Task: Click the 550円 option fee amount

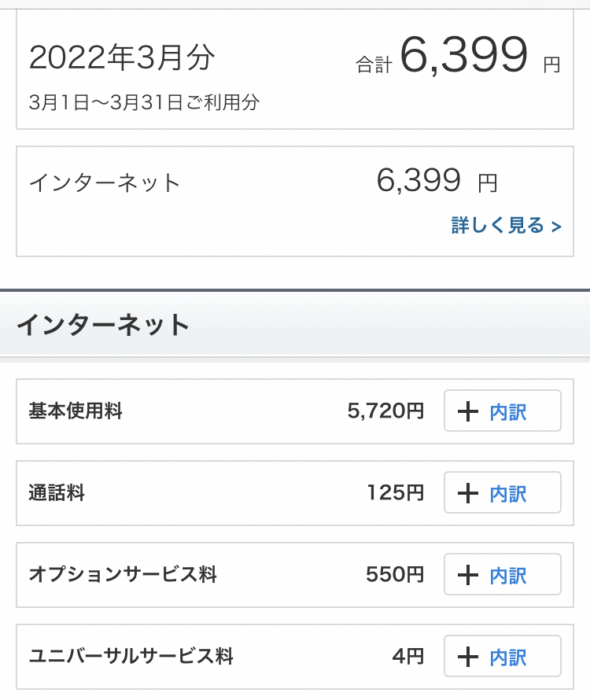Action: [395, 575]
